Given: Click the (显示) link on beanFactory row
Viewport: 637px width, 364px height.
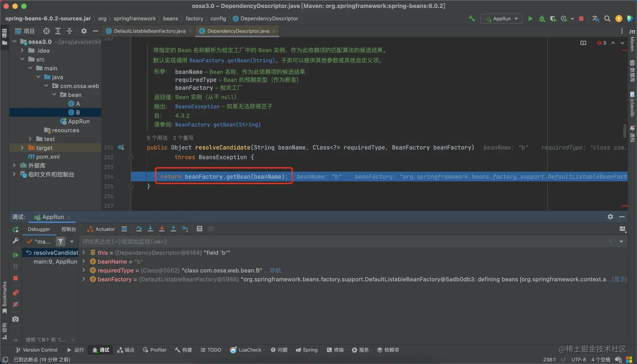Looking at the screenshot, I should point(619,279).
